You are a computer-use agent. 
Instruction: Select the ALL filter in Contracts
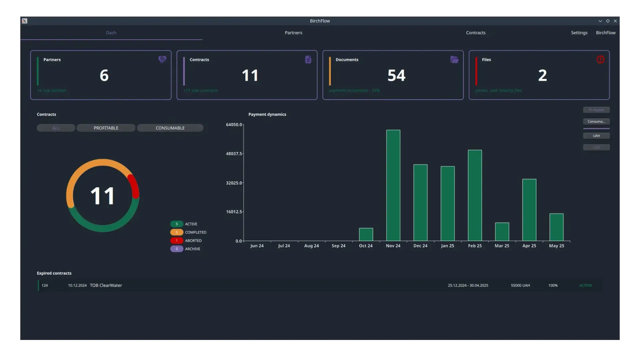point(56,128)
